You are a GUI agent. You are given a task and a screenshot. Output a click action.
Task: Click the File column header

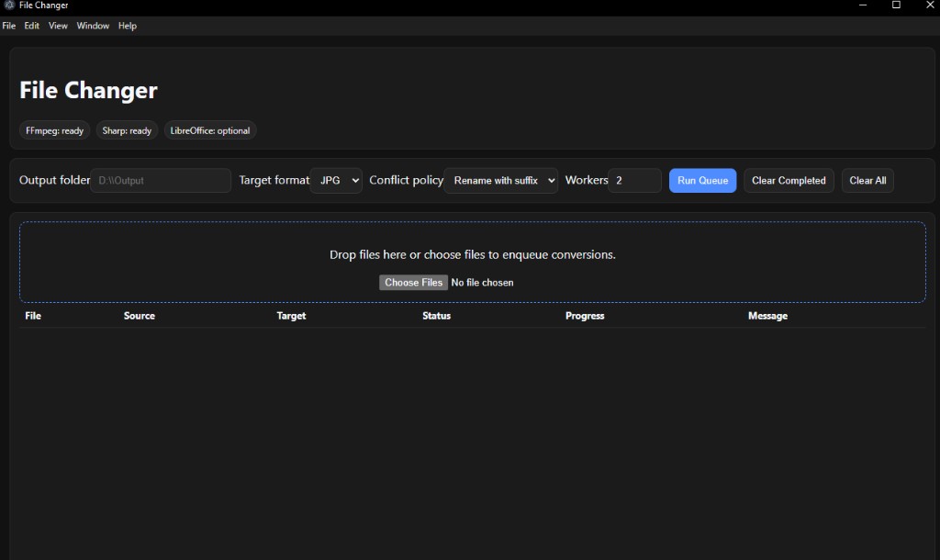click(33, 316)
